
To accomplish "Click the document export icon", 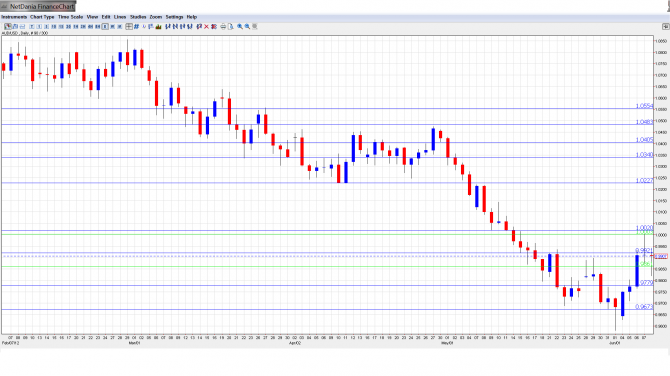I will pos(231,26).
